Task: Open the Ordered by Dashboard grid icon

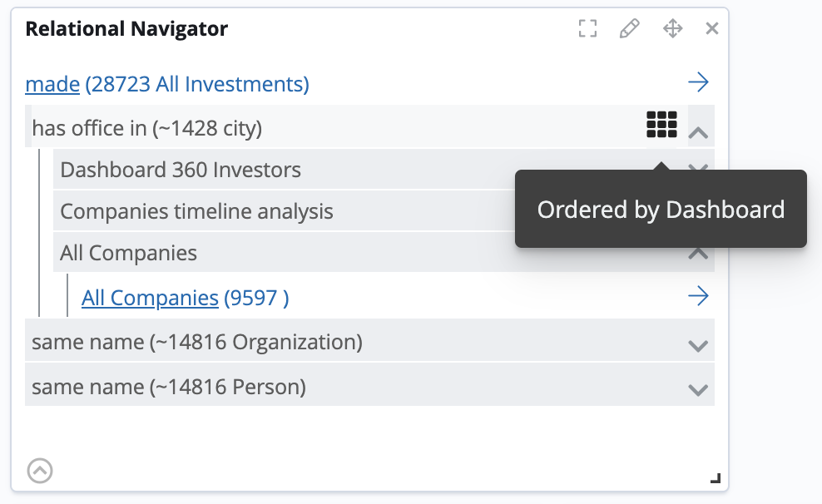Action: (x=661, y=126)
